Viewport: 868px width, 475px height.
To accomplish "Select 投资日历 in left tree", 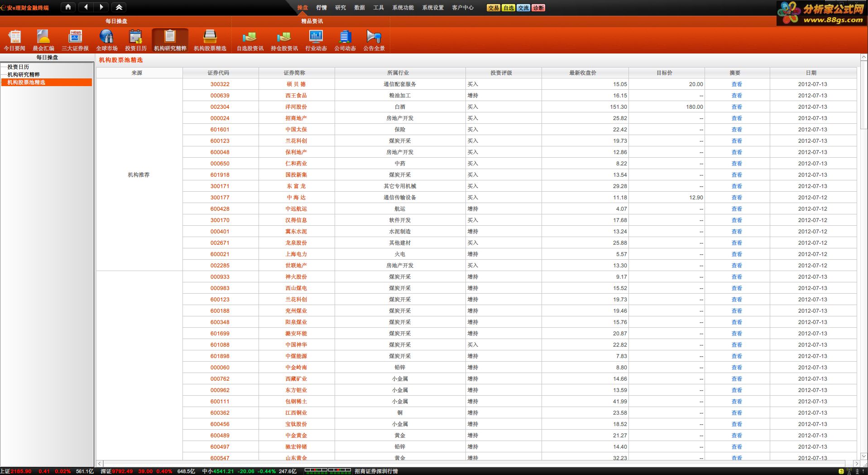I will pyautogui.click(x=18, y=67).
